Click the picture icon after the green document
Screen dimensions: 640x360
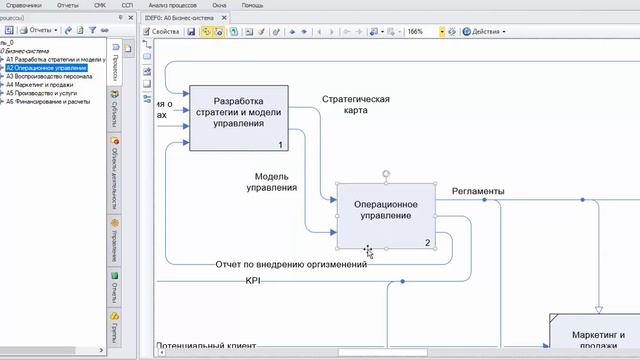[x=249, y=31]
